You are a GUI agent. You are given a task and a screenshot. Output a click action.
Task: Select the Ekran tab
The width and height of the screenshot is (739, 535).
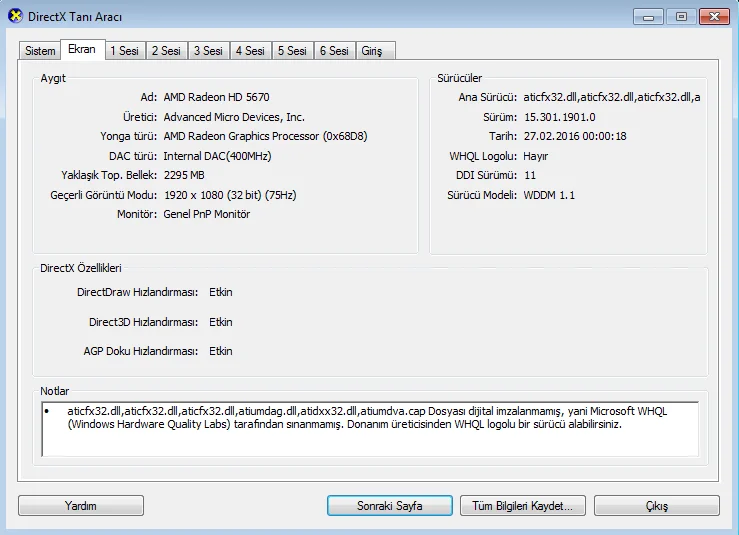click(x=82, y=49)
